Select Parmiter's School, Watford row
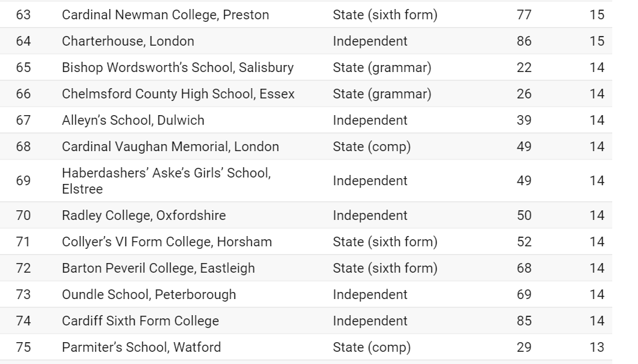The image size is (638, 364). pos(306,347)
